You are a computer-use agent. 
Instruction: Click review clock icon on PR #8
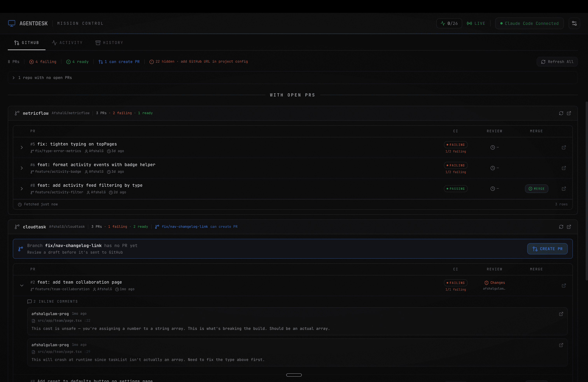492,189
